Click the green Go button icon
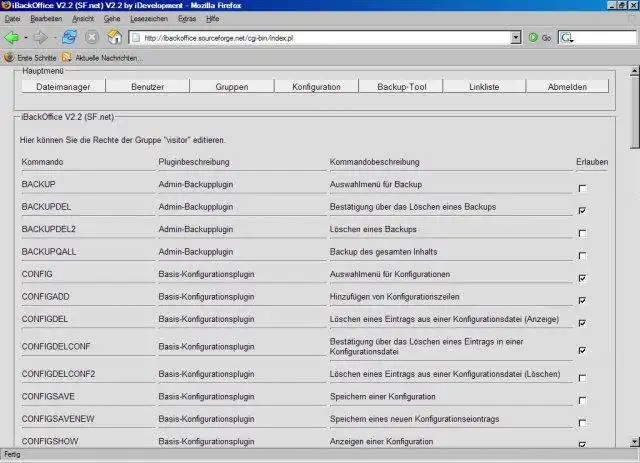 coord(533,38)
